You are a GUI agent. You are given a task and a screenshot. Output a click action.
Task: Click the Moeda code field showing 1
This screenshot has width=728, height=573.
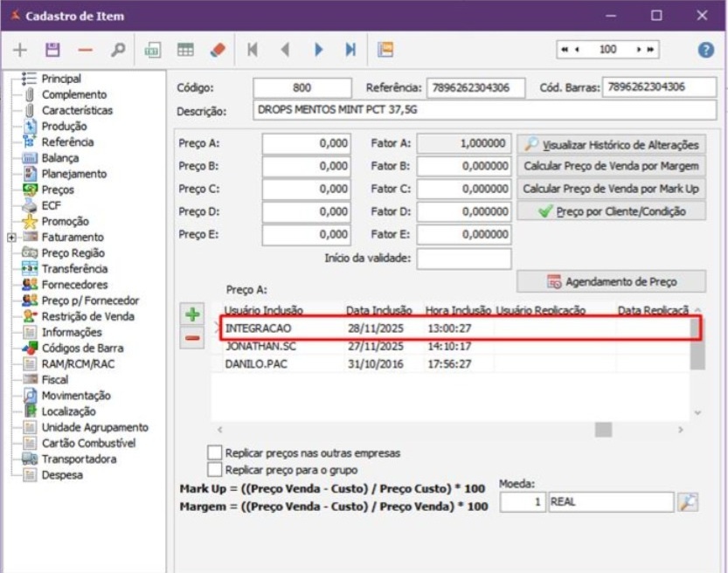[523, 502]
